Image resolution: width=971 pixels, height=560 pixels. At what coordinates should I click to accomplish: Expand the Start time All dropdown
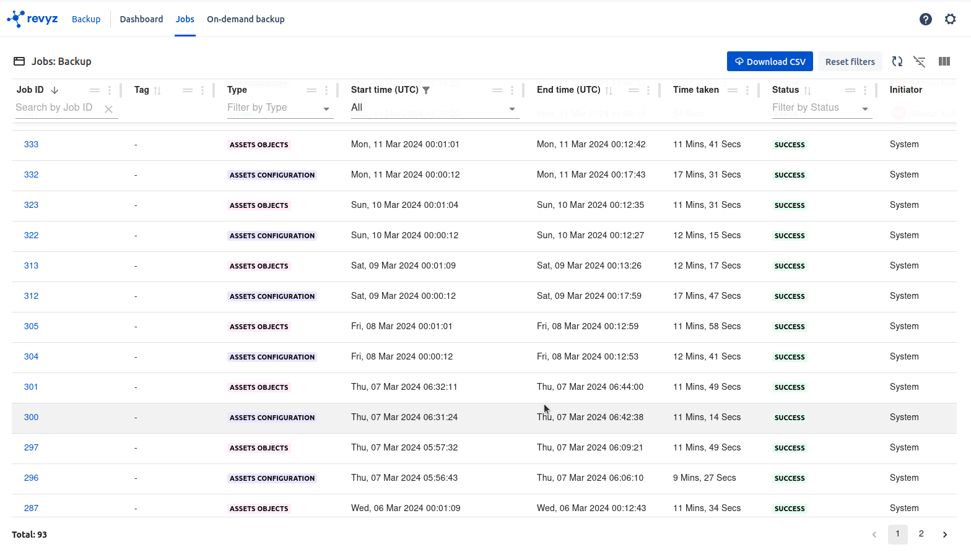click(x=512, y=109)
